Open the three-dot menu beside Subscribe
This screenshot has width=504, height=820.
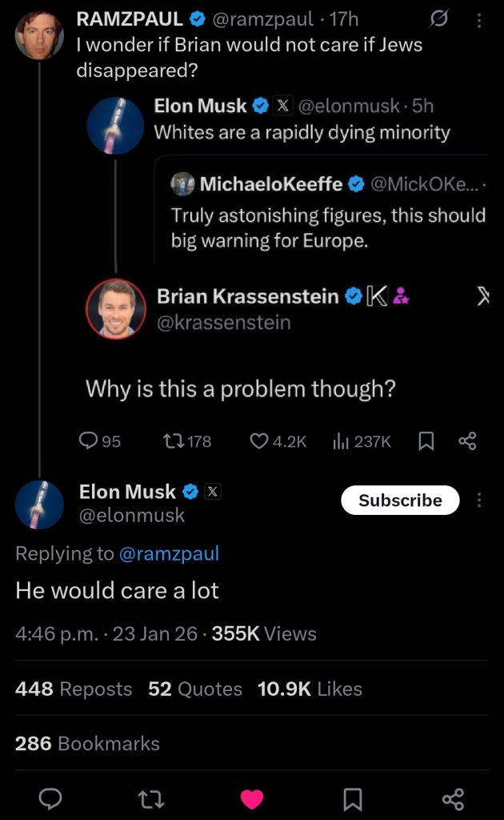(479, 500)
